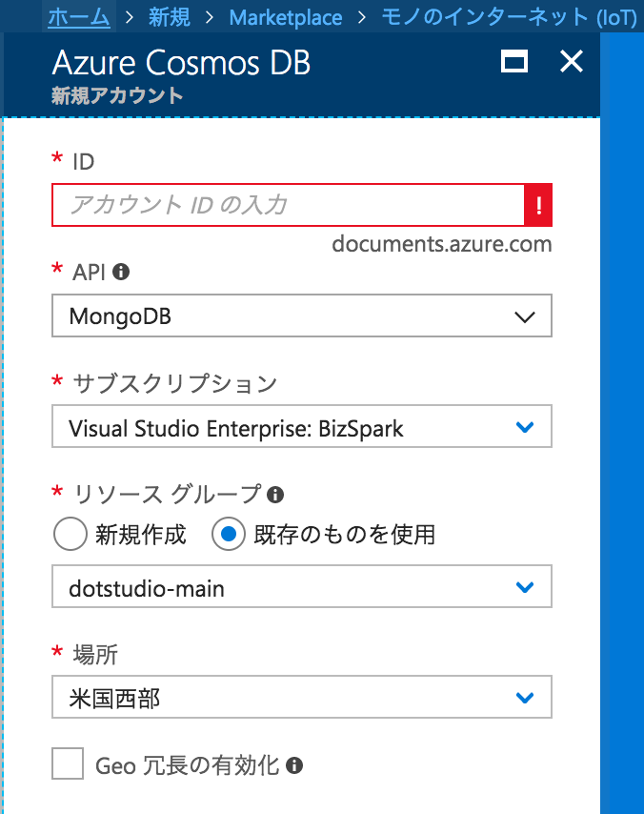Enable the Geo 冗長の有効化 checkbox
This screenshot has height=814, width=644.
tap(68, 763)
